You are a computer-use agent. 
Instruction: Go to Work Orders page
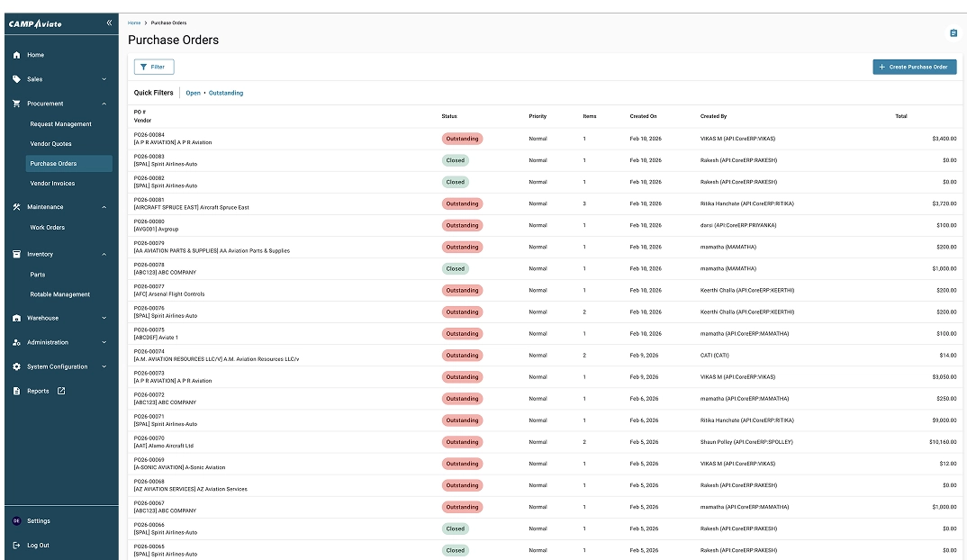48,228
